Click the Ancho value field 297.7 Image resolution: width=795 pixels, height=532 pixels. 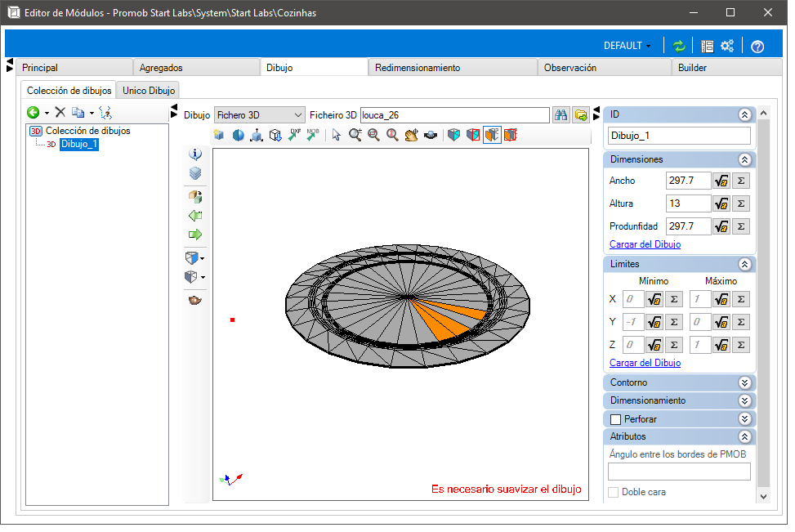pyautogui.click(x=688, y=181)
